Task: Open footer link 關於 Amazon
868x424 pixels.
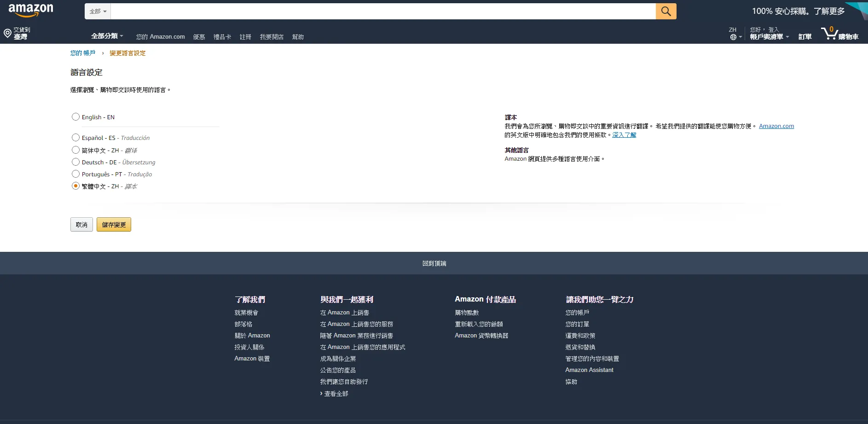Action: click(252, 336)
